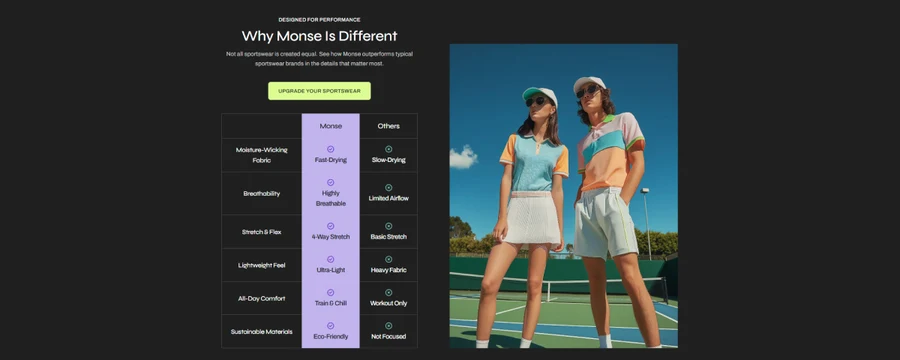Click the 4-Way Stretch text
The width and height of the screenshot is (900, 360).
[x=331, y=237]
